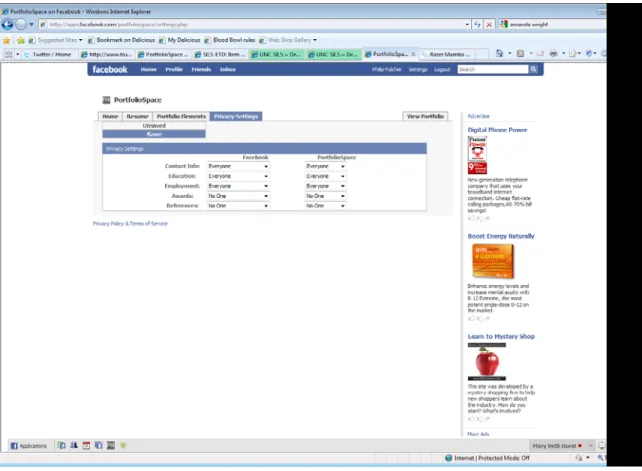Image resolution: width=642 pixels, height=471 pixels.
Task: Open the Favorites star icon
Action: click(x=7, y=40)
